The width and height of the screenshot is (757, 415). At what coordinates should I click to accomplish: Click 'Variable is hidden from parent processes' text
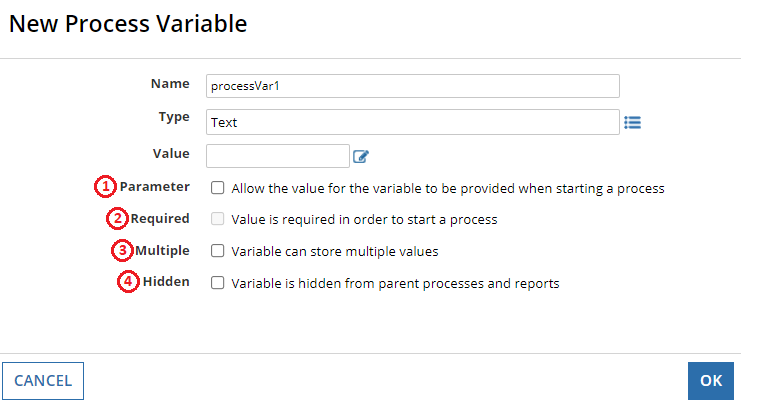click(x=395, y=284)
